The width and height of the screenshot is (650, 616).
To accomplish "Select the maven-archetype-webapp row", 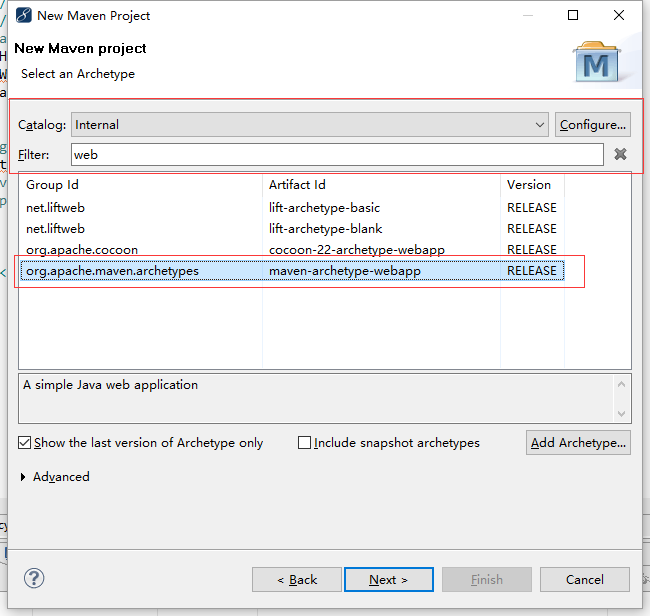I will coord(292,271).
